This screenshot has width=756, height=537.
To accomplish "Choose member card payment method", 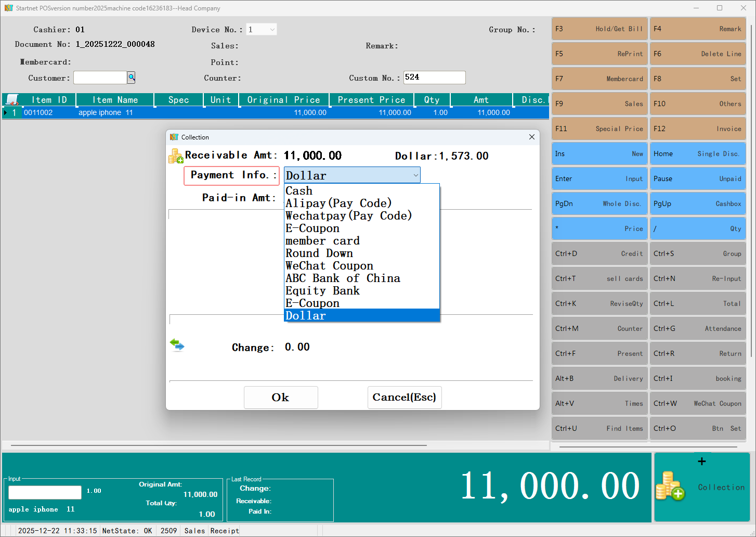I will click(x=322, y=241).
